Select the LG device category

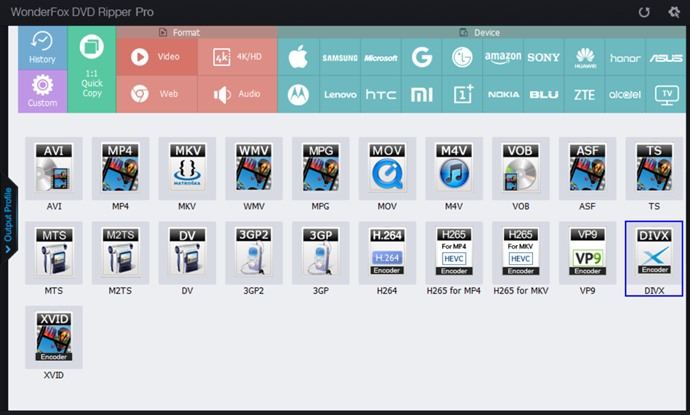pyautogui.click(x=462, y=57)
